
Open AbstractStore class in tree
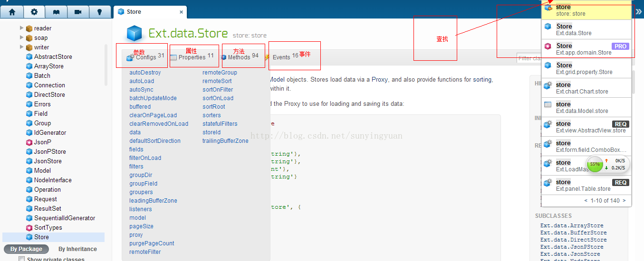[x=53, y=56]
